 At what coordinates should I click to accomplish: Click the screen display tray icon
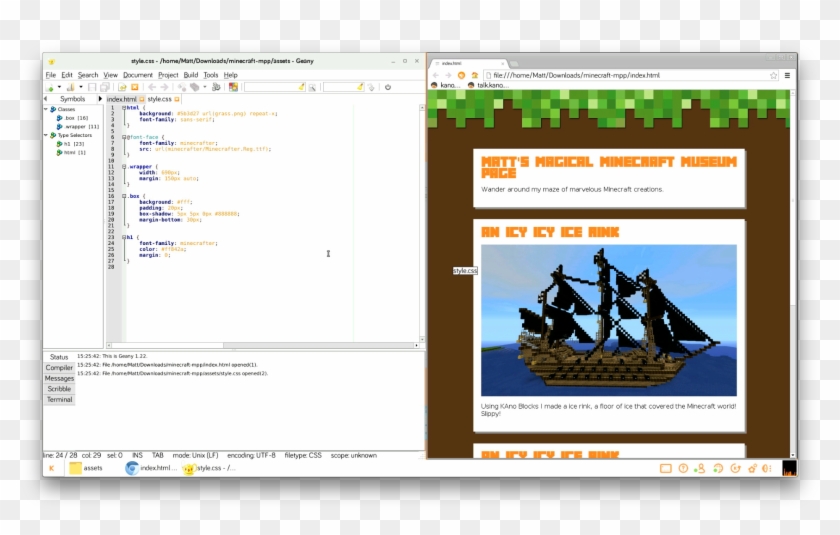point(665,468)
